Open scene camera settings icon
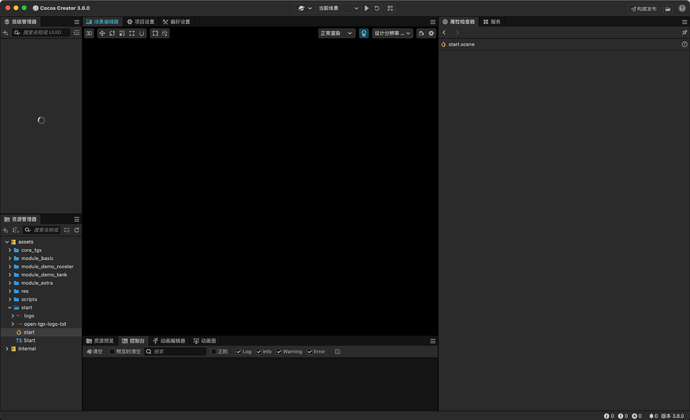690x420 pixels. (421, 33)
